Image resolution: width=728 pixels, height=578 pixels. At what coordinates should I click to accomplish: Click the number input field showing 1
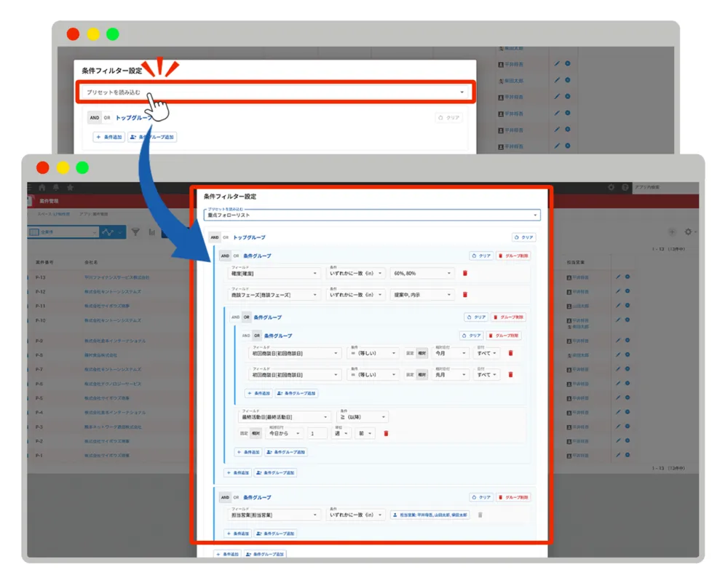(317, 433)
